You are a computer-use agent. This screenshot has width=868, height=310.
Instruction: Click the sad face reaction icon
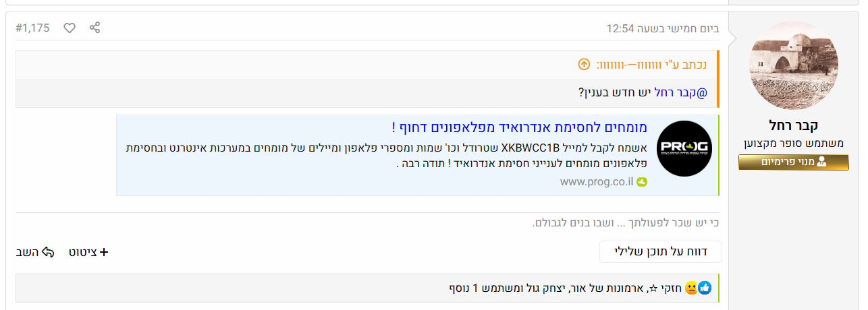coord(691,288)
